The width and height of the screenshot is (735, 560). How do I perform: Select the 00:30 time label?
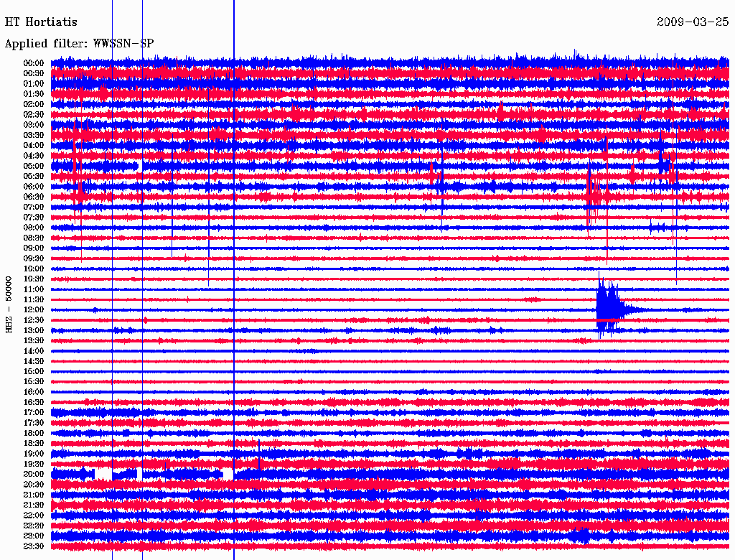click(34, 74)
